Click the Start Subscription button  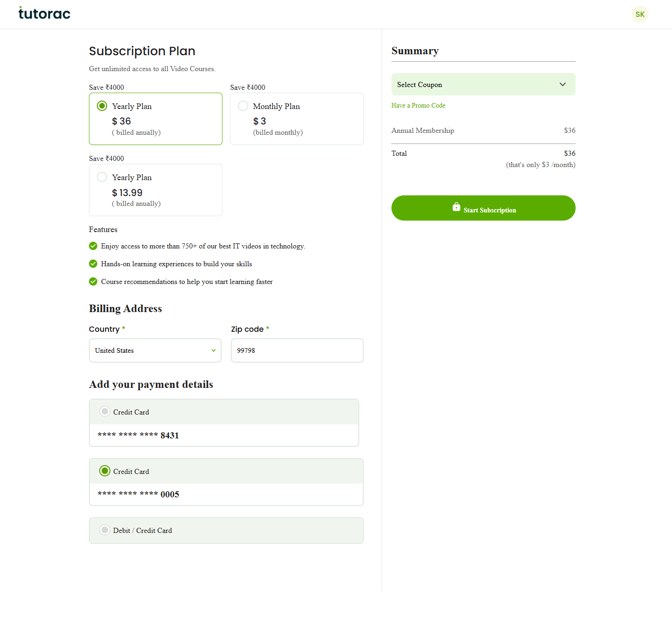coord(483,208)
